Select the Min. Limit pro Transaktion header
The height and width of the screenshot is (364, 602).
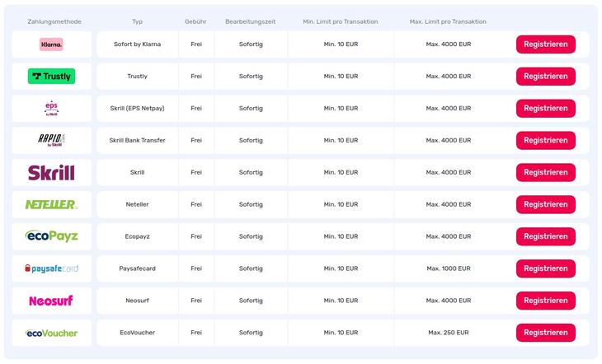[341, 22]
